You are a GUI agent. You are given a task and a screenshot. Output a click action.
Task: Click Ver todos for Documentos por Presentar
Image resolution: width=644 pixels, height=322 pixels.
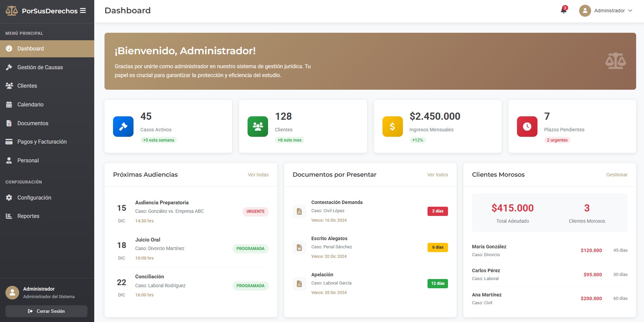pyautogui.click(x=437, y=174)
